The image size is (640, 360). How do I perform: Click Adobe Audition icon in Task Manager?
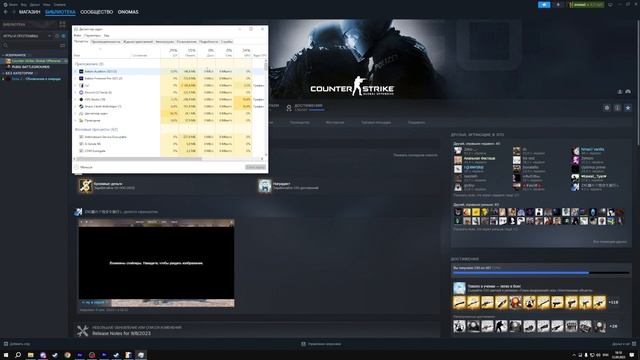click(x=81, y=71)
